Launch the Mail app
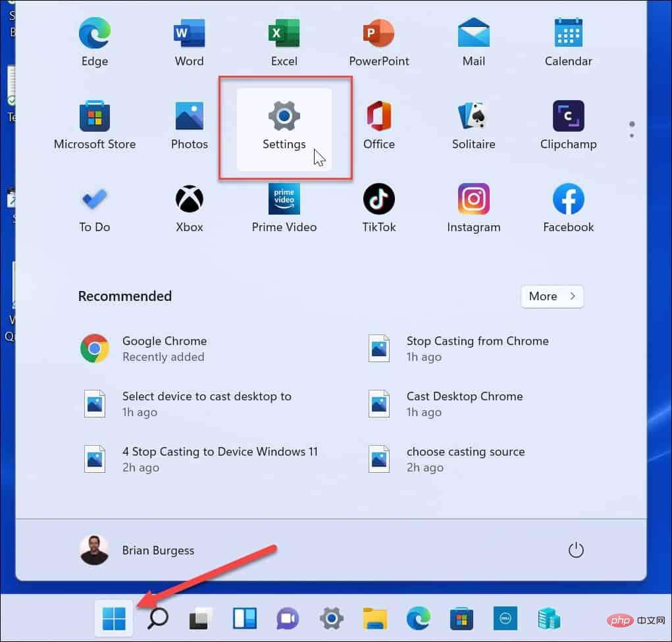The image size is (672, 642). click(473, 41)
